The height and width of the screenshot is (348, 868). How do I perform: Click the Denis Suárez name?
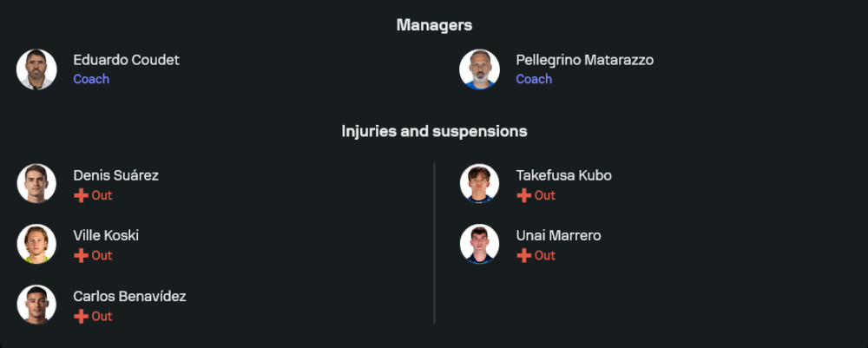(x=115, y=175)
